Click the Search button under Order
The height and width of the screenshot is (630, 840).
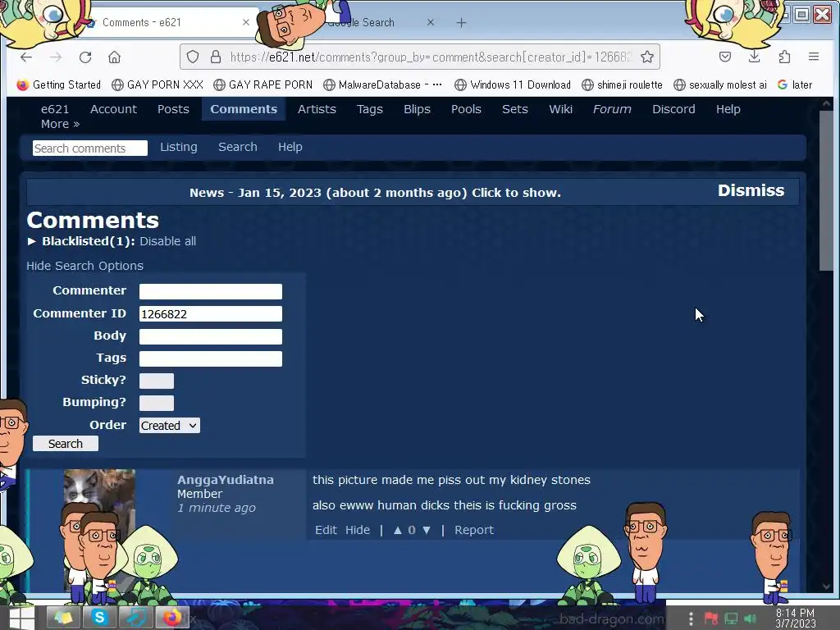[x=66, y=444]
